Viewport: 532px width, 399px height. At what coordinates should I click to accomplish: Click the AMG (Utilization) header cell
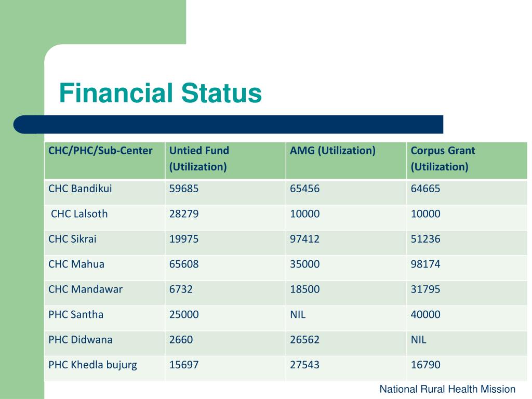(346, 161)
